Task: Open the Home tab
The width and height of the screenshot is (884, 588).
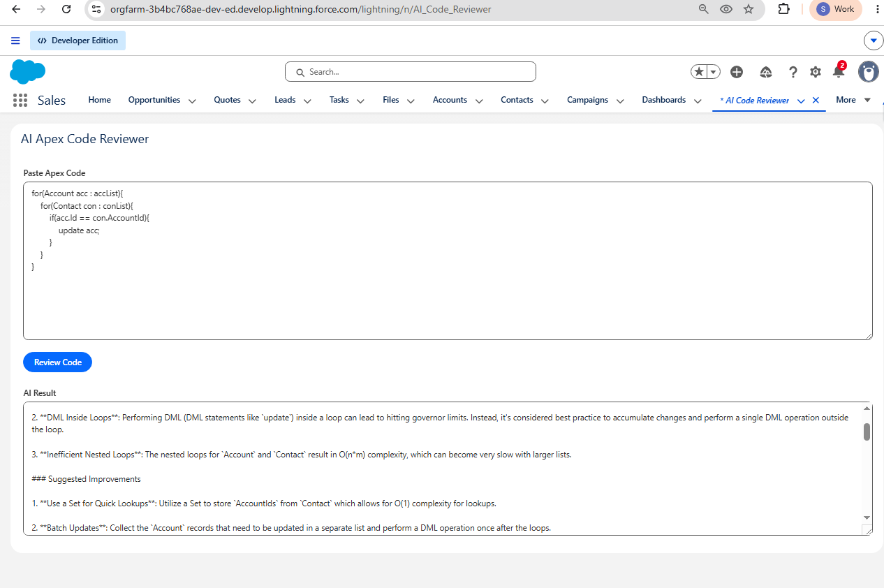Action: [100, 100]
